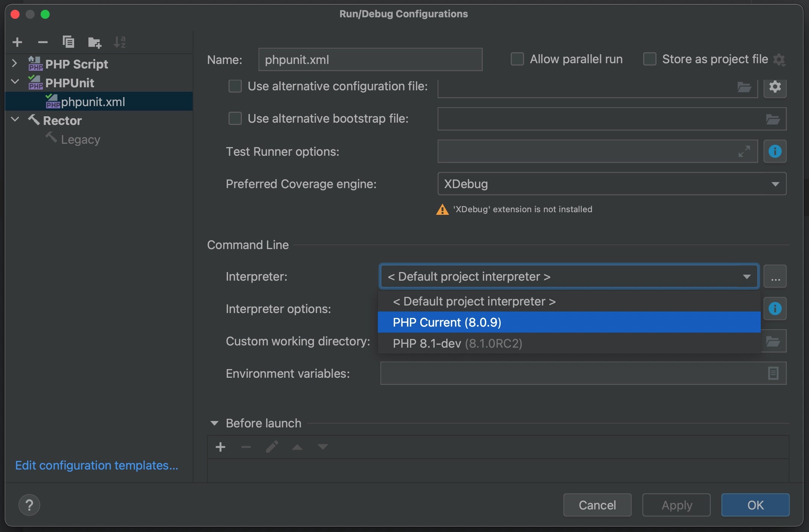This screenshot has height=532, width=809.
Task: Apply the configuration changes
Action: (676, 505)
